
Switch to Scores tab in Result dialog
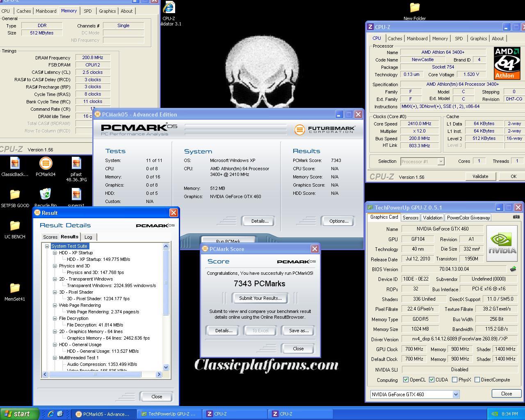50,237
